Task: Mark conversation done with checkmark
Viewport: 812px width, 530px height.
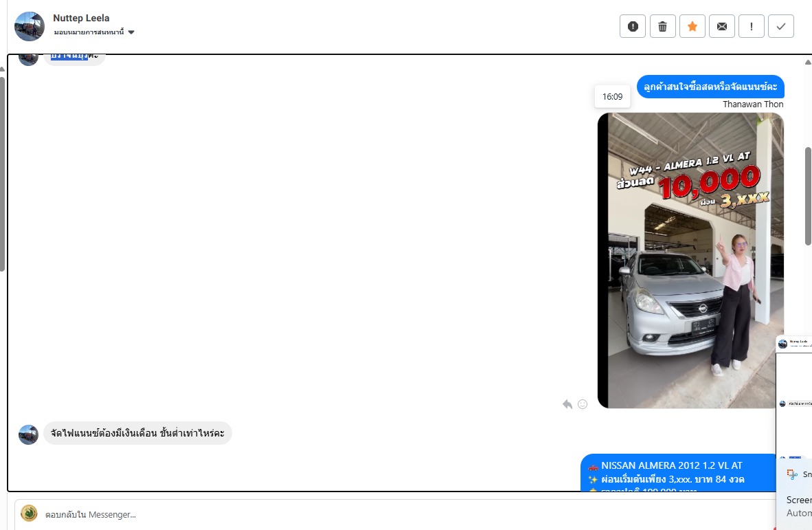Action: [x=781, y=26]
